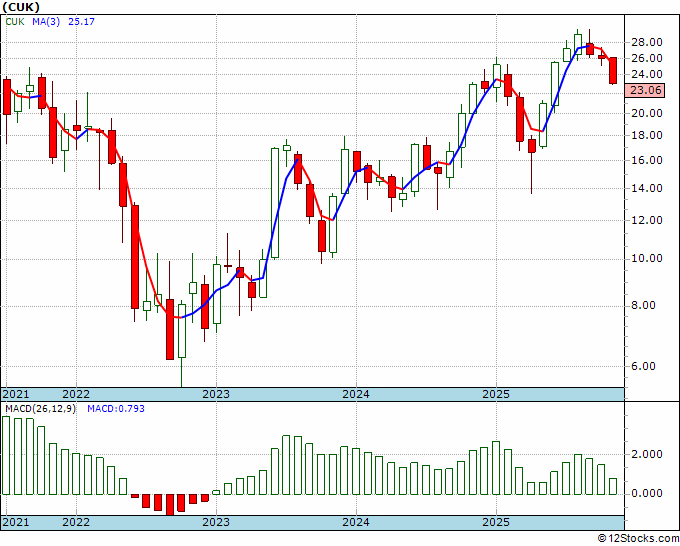The image size is (680, 546).
Task: Click 2023 on the price chart timeline
Action: (x=216, y=394)
